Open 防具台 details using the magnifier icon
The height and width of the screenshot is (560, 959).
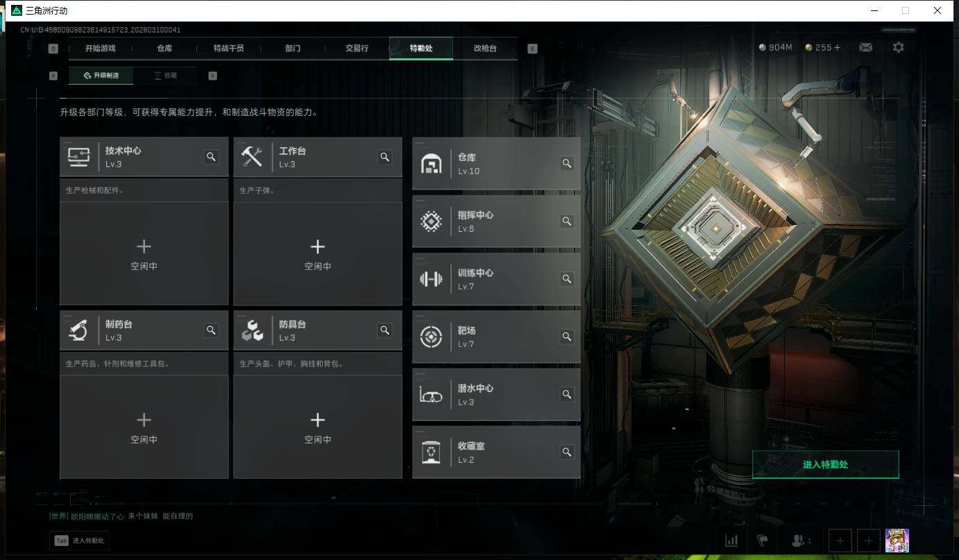[x=384, y=330]
